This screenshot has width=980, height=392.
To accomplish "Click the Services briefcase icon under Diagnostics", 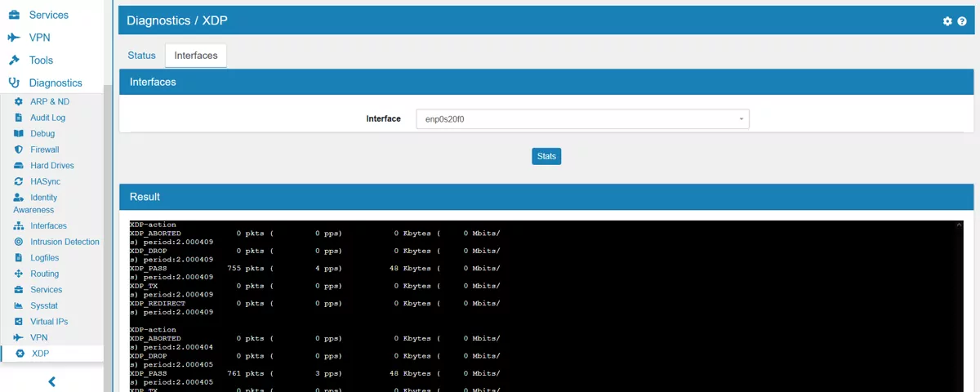I will click(x=19, y=290).
